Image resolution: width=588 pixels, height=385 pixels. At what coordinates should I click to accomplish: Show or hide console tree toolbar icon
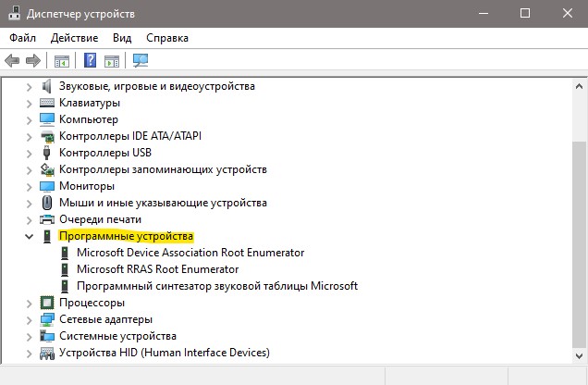(62, 61)
